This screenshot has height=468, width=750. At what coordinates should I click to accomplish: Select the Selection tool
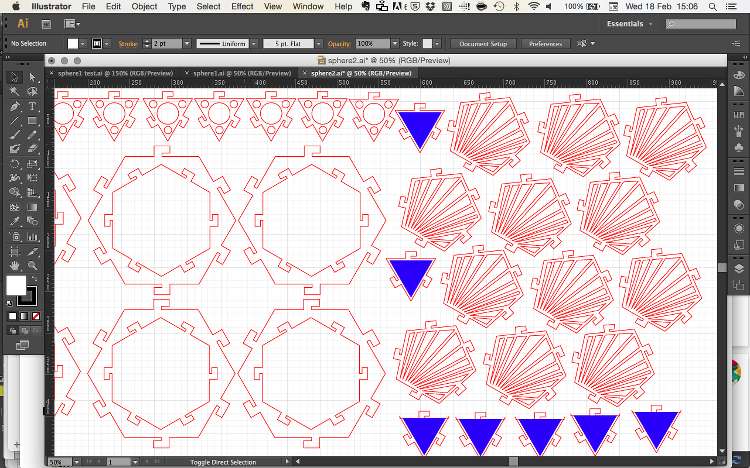(14, 78)
